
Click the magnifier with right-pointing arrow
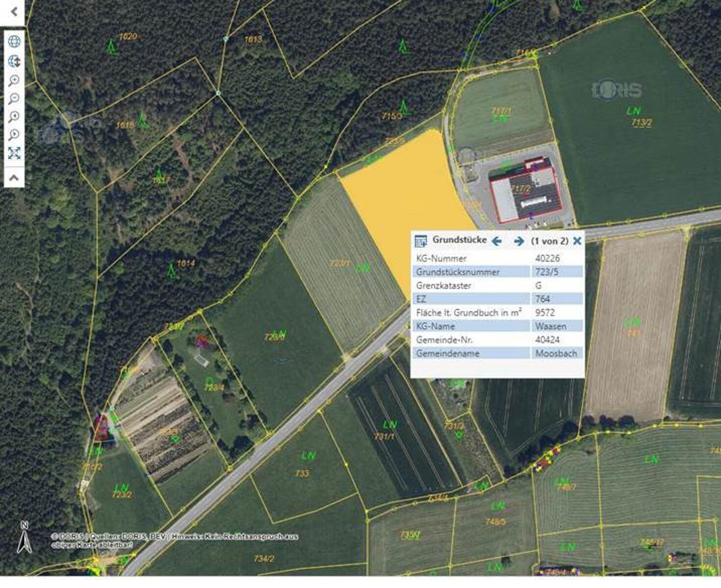(x=14, y=135)
